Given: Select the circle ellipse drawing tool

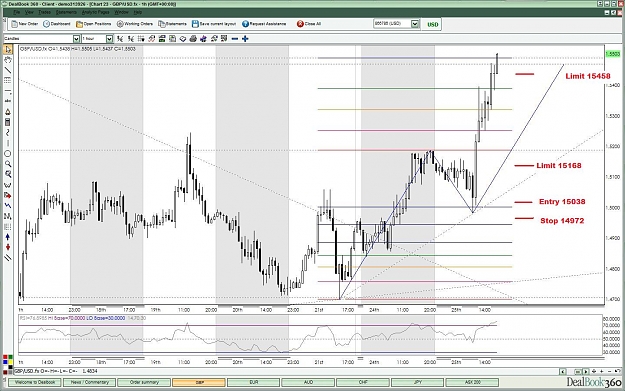Looking at the screenshot, I should coord(8,153).
